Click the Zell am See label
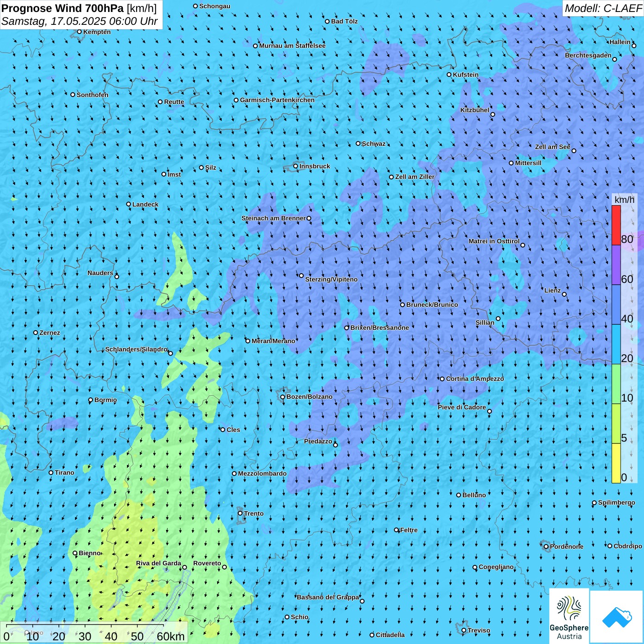The image size is (644, 644). pos(552,147)
